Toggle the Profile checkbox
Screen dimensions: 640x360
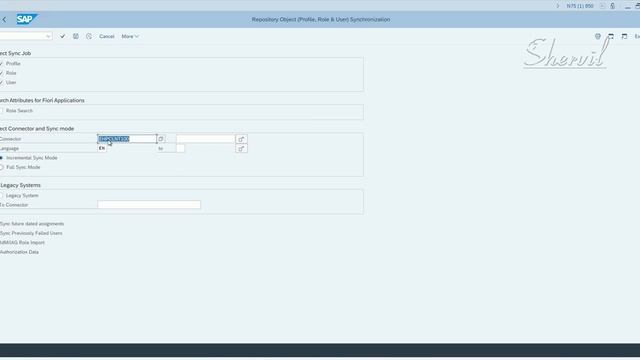(x=1, y=64)
